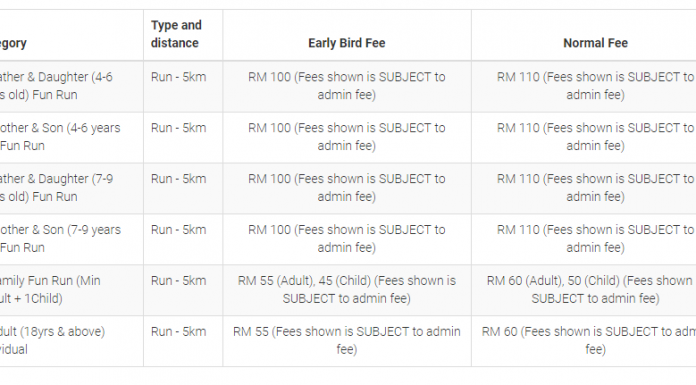Click Run - 5km in Family Fun Run row

click(178, 281)
